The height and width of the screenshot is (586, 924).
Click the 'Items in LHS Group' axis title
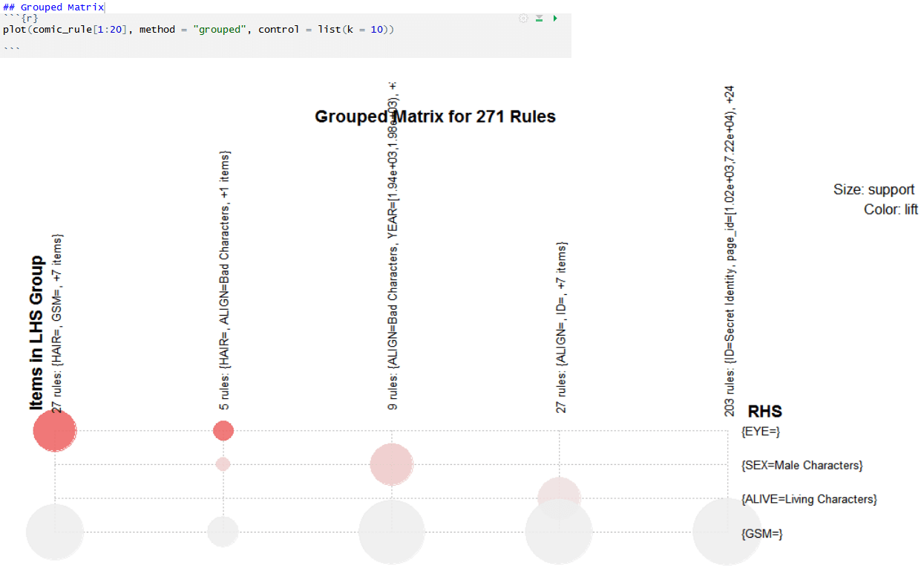tap(36, 333)
